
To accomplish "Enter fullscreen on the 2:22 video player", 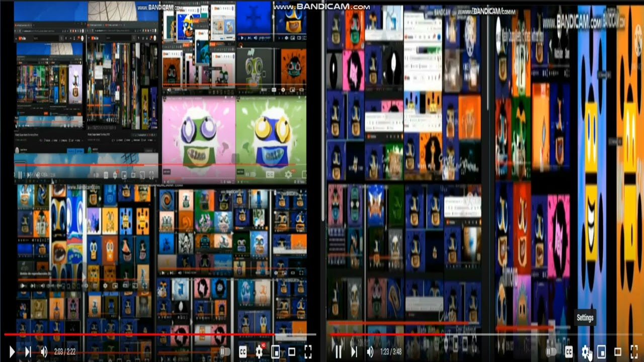I will click(x=308, y=352).
